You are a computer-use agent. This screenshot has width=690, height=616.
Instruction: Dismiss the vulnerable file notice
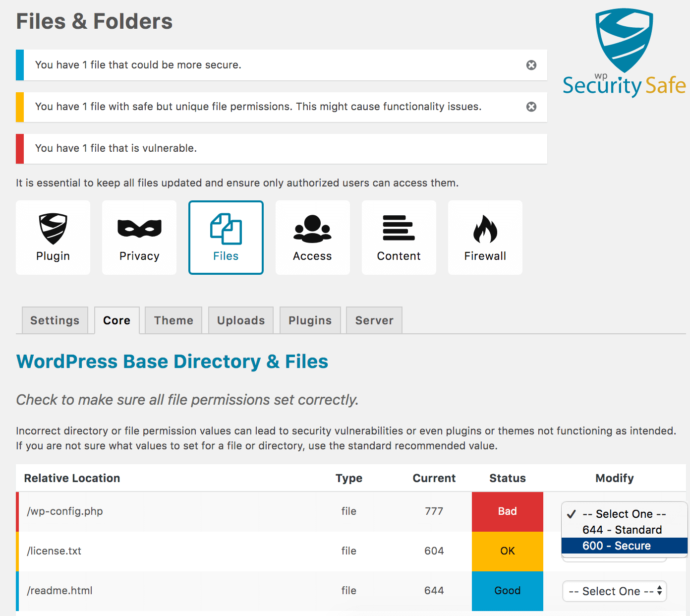pos(531,148)
